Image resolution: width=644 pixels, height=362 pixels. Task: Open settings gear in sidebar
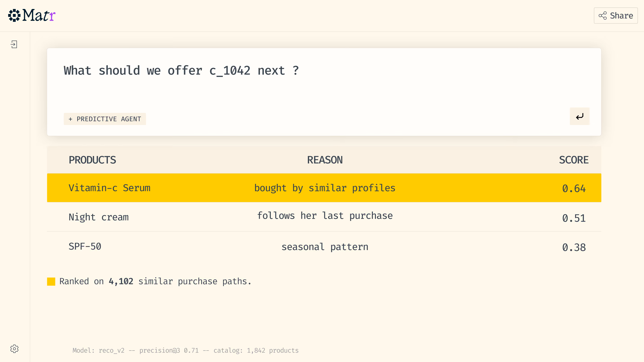[15, 349]
